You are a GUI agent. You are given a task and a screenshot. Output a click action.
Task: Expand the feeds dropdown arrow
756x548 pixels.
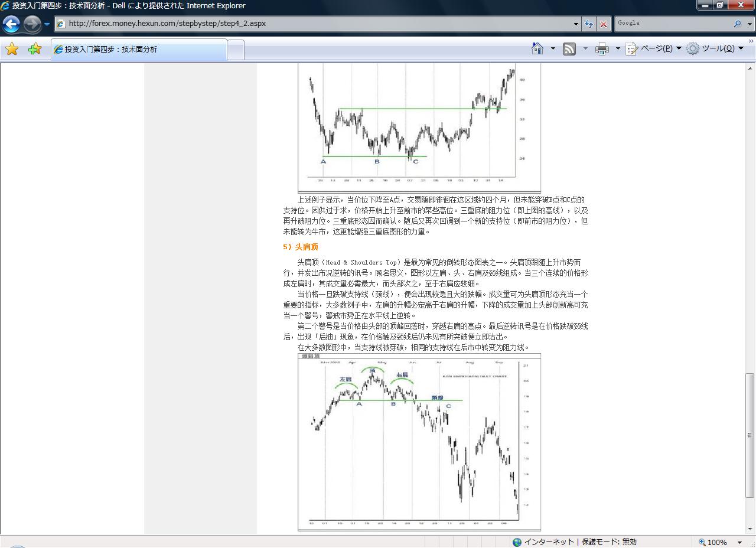[585, 48]
